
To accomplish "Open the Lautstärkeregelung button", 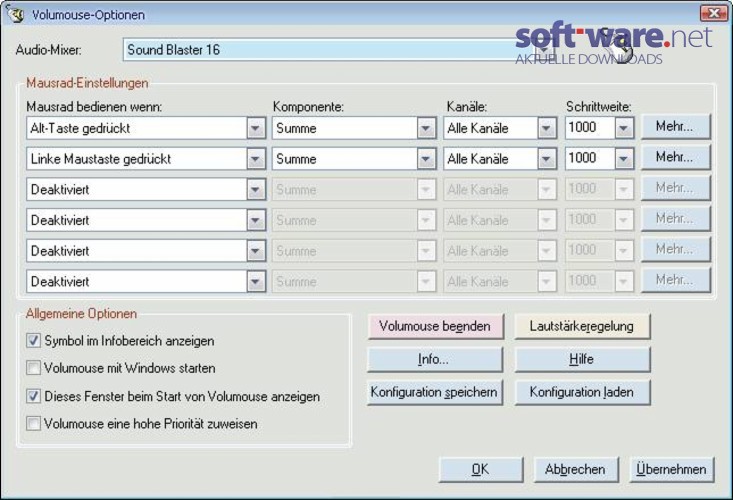I will pos(582,326).
